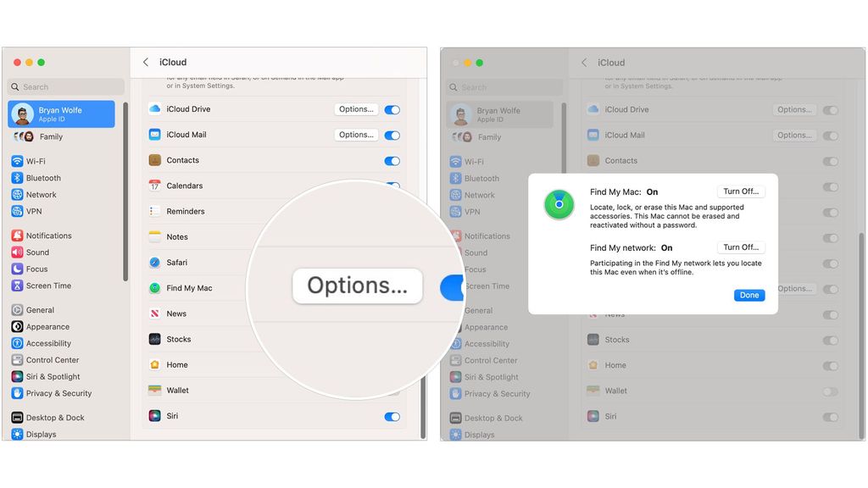
Task: Click the sidebar Search field
Action: (65, 86)
